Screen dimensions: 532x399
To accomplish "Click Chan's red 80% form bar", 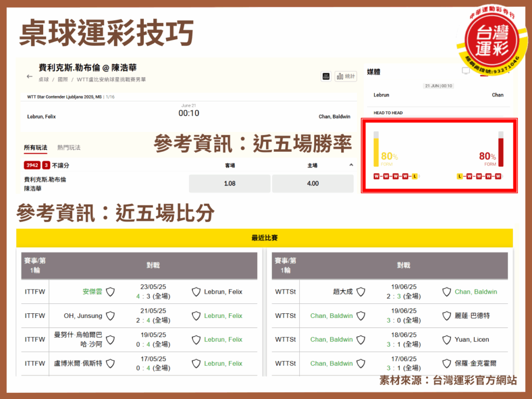I will coord(501,149).
